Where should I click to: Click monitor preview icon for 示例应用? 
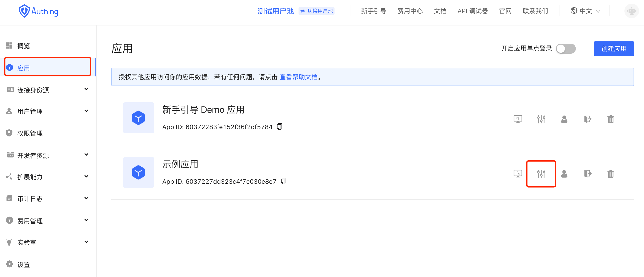518,174
